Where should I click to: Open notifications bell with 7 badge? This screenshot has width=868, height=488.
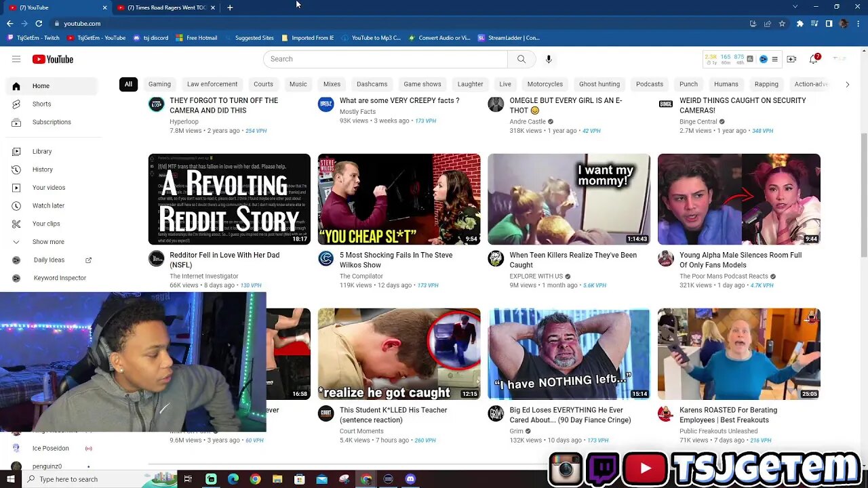pos(814,59)
